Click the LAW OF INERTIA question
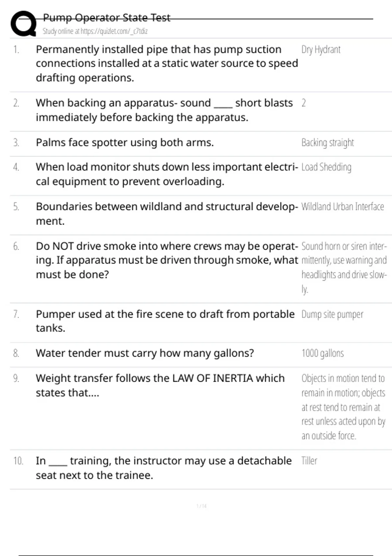392x556 pixels. pos(160,385)
